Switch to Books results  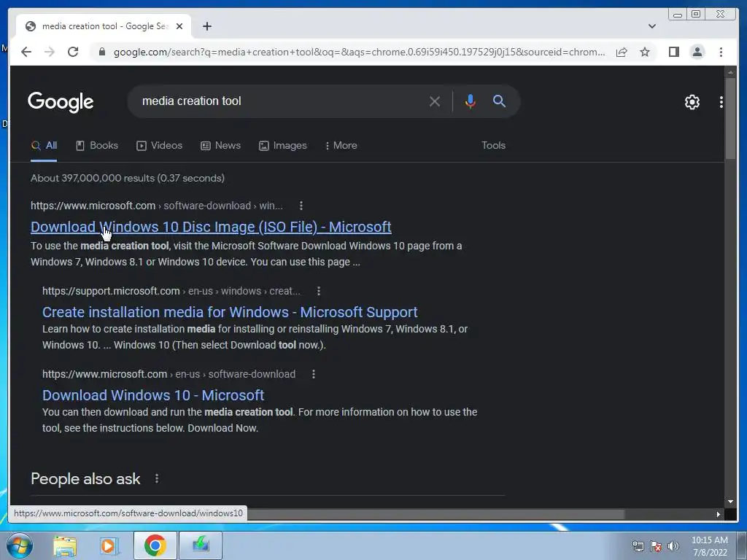click(97, 146)
